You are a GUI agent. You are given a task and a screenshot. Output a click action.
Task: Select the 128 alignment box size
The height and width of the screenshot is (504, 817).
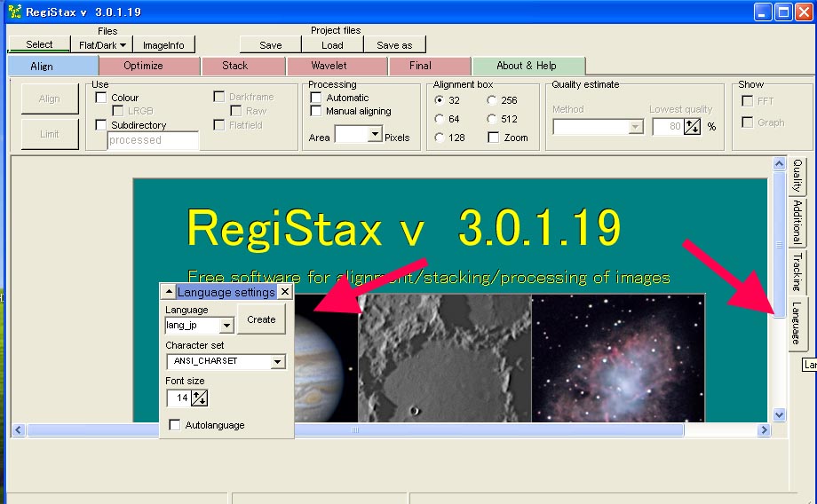[x=440, y=138]
